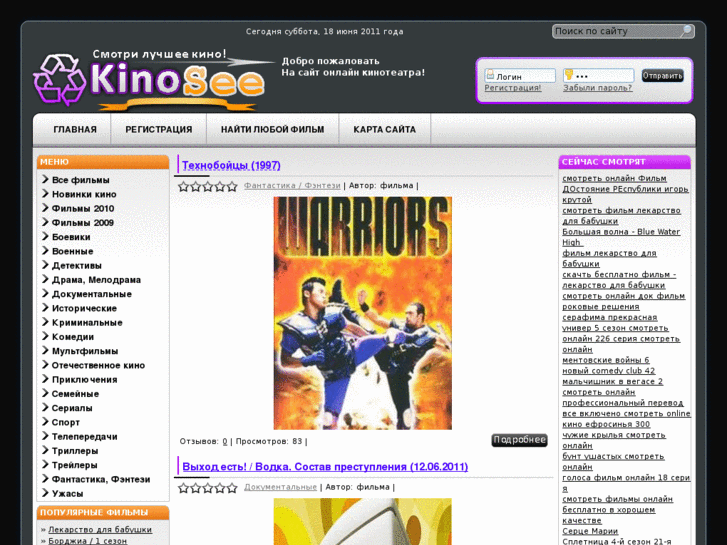Open Семейные category
Image resolution: width=727 pixels, height=545 pixels.
point(75,394)
